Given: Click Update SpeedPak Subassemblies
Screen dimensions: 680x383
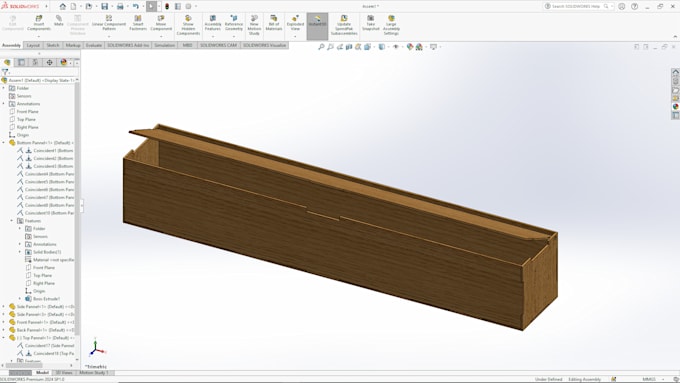Looking at the screenshot, I should point(344,25).
